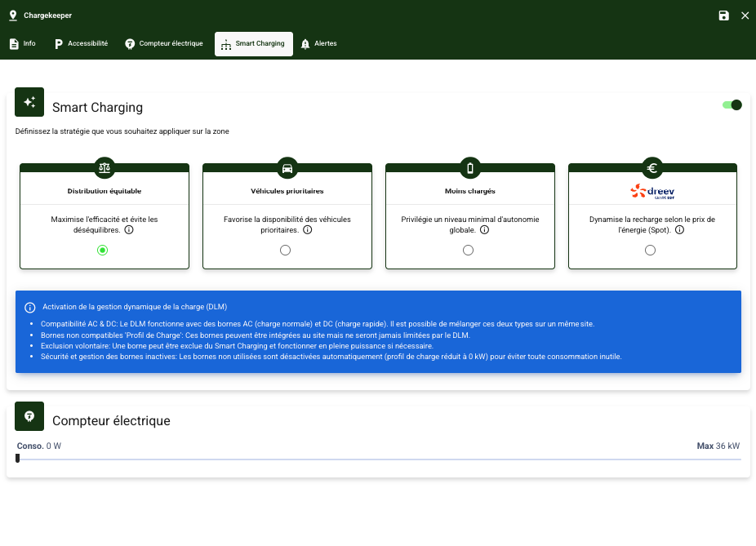The width and height of the screenshot is (756, 546).
Task: Disable the Smart Charging toggle switch
Action: (732, 104)
